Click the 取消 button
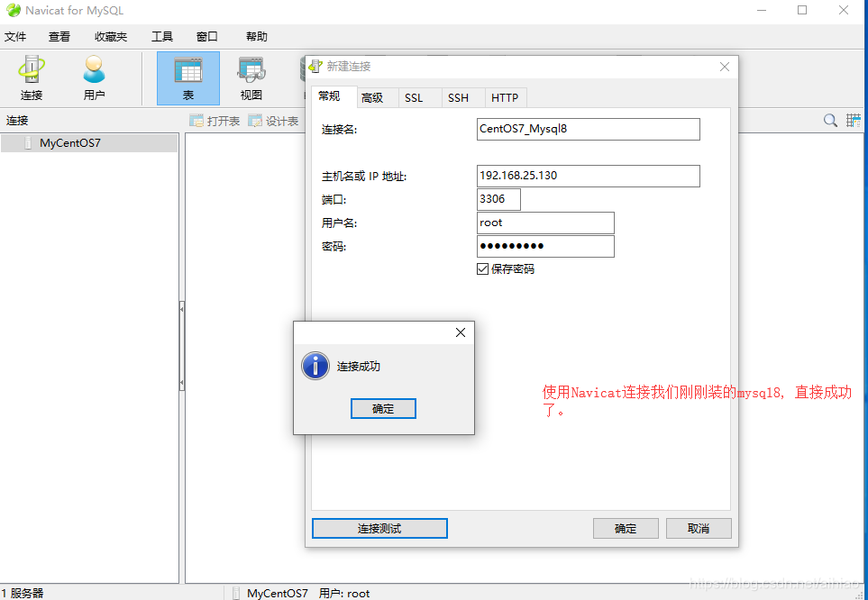 pyautogui.click(x=699, y=529)
